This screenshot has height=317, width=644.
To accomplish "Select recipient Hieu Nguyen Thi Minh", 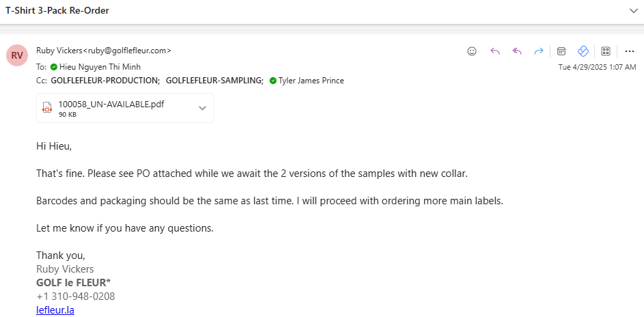I will coord(100,66).
